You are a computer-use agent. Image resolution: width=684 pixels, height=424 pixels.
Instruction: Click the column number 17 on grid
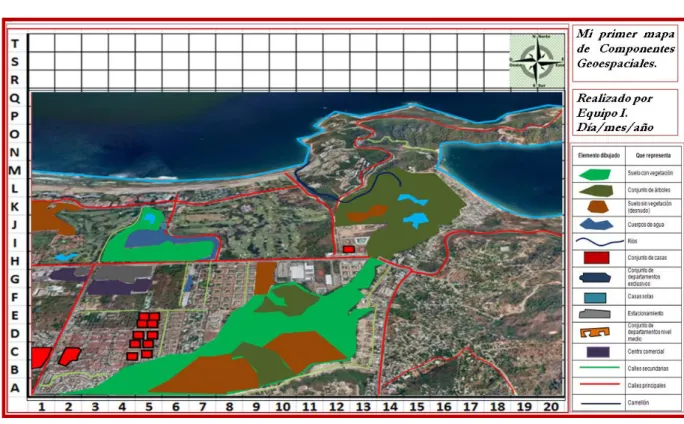tap(471, 407)
